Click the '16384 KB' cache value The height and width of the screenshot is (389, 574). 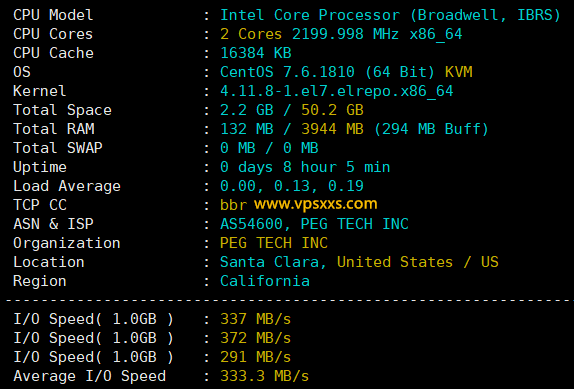tap(256, 53)
